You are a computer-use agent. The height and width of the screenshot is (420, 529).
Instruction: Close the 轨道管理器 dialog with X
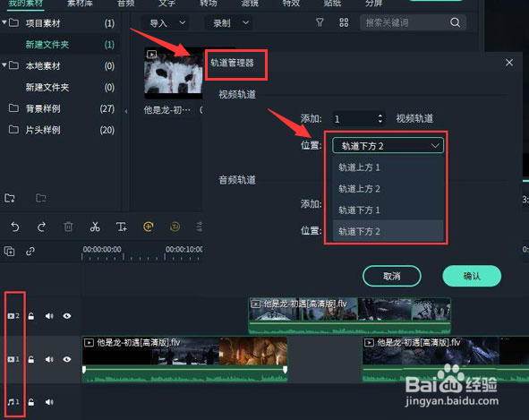[x=509, y=63]
